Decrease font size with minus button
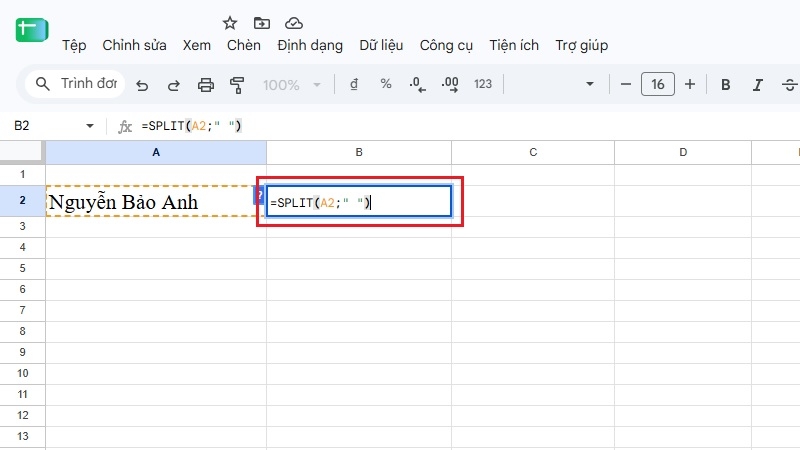 coord(626,84)
